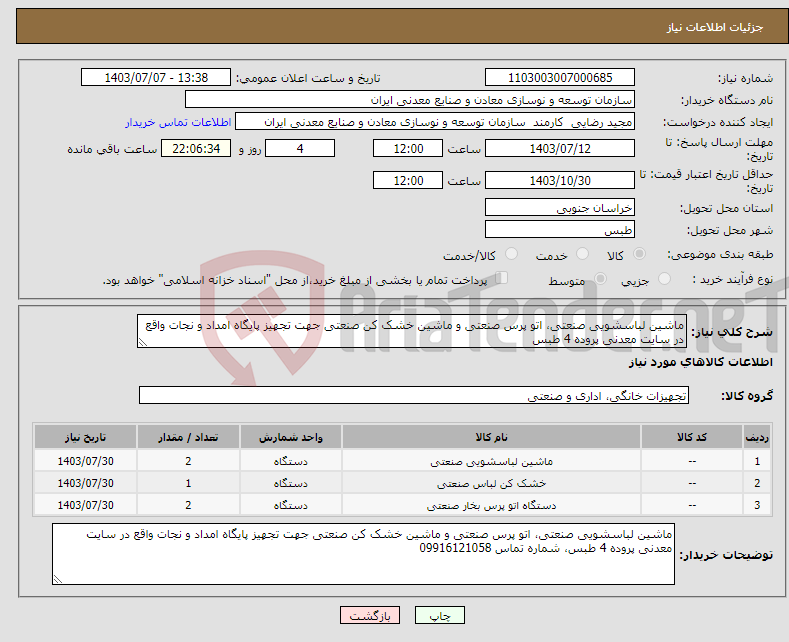
Task: Click the کد کالا column header
Action: (x=692, y=437)
